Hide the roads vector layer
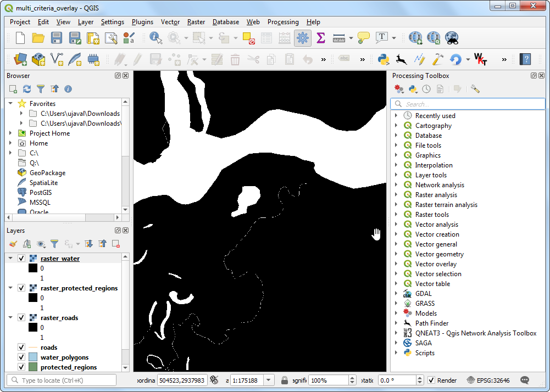This screenshot has height=392, width=550. [21, 348]
